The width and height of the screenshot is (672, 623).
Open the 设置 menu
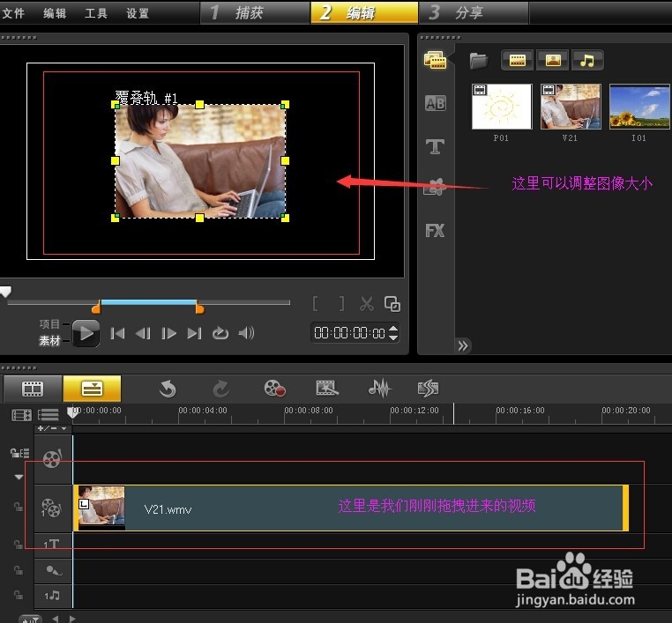point(138,13)
